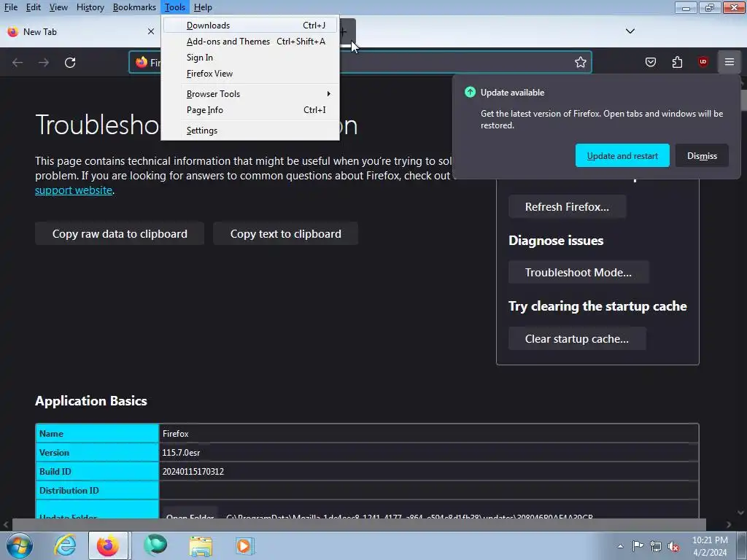Image resolution: width=747 pixels, height=560 pixels.
Task: Click Copy raw data to clipboard
Action: tap(120, 234)
